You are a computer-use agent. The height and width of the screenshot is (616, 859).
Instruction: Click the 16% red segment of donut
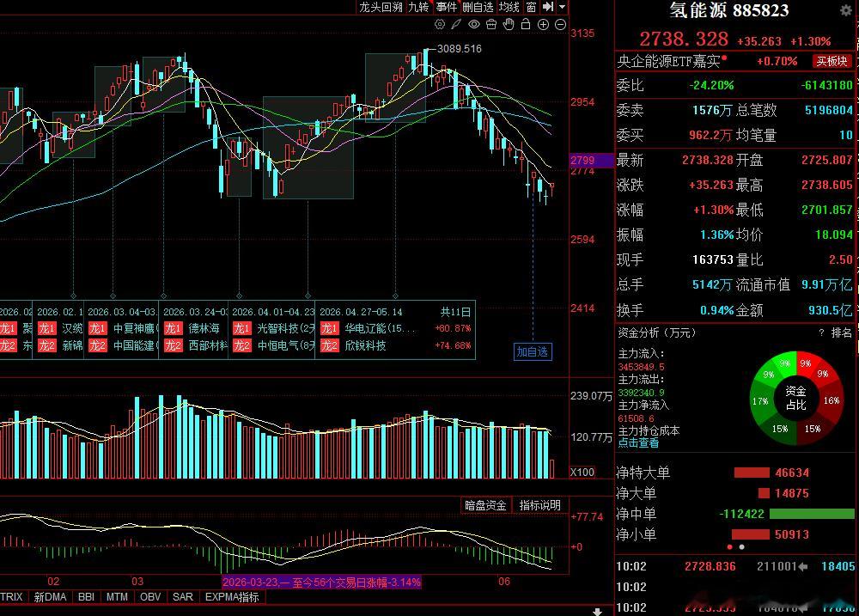tap(831, 400)
